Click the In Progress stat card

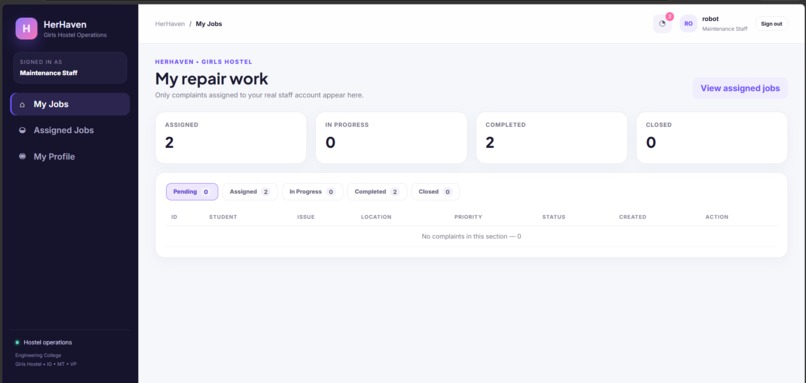point(391,138)
